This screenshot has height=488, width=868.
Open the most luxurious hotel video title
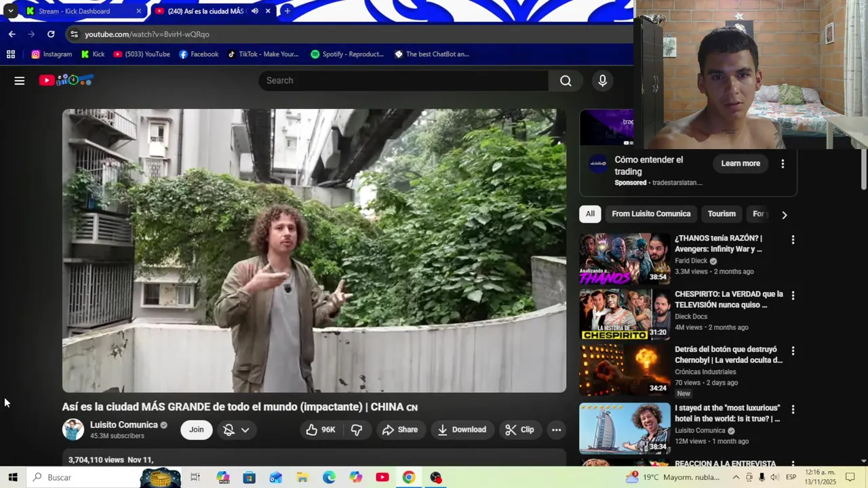coord(728,413)
